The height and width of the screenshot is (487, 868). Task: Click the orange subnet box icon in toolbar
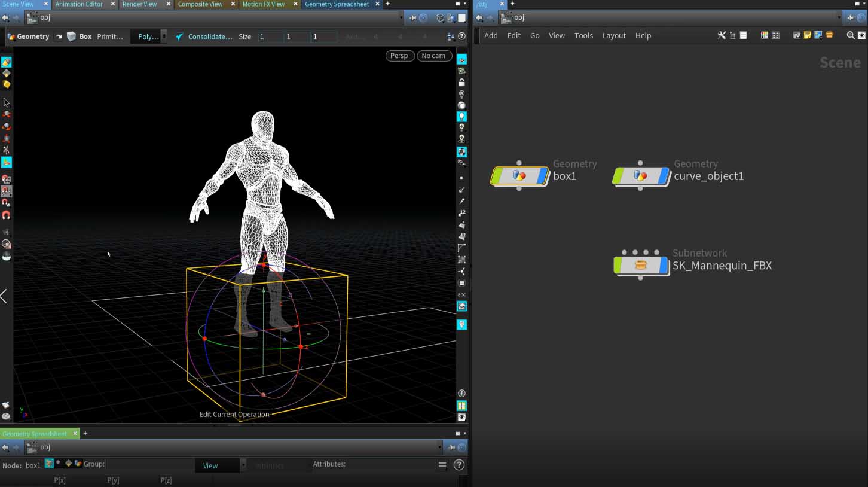pos(829,35)
